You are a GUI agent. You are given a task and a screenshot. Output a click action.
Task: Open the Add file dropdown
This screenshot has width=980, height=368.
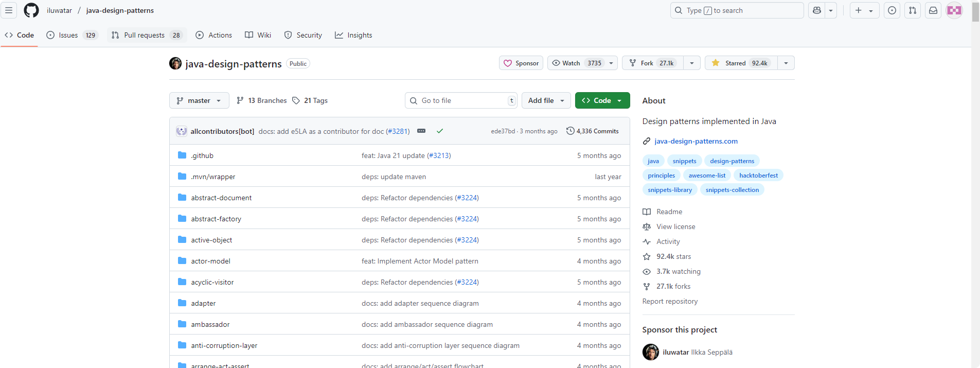pos(546,100)
